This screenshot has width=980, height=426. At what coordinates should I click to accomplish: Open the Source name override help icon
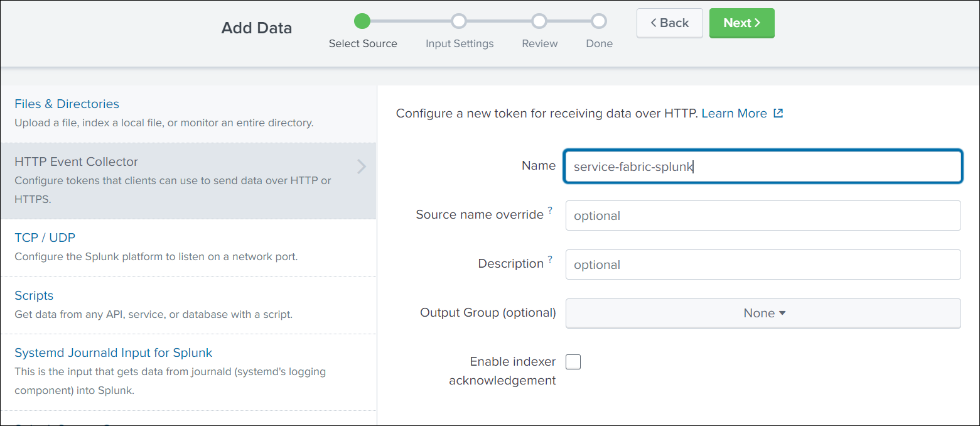pos(551,209)
